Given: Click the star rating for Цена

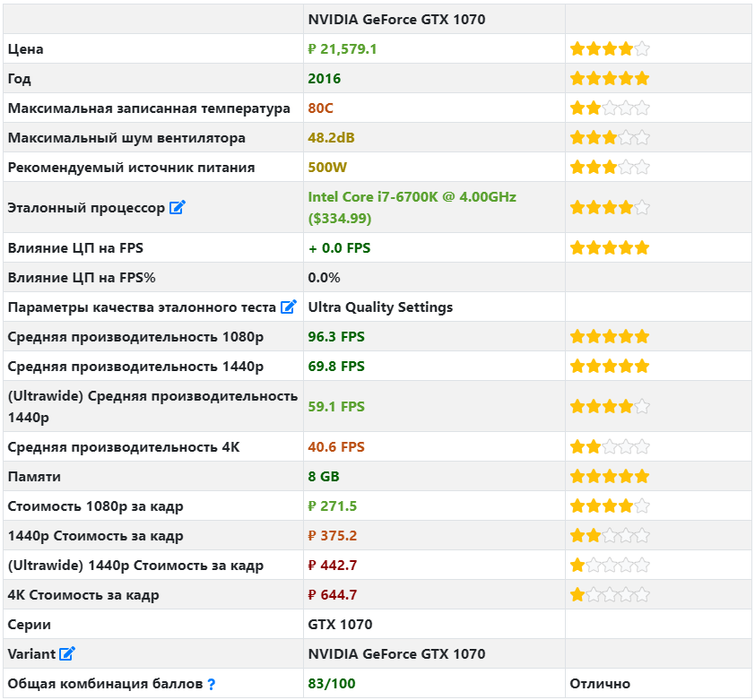Looking at the screenshot, I should (610, 48).
